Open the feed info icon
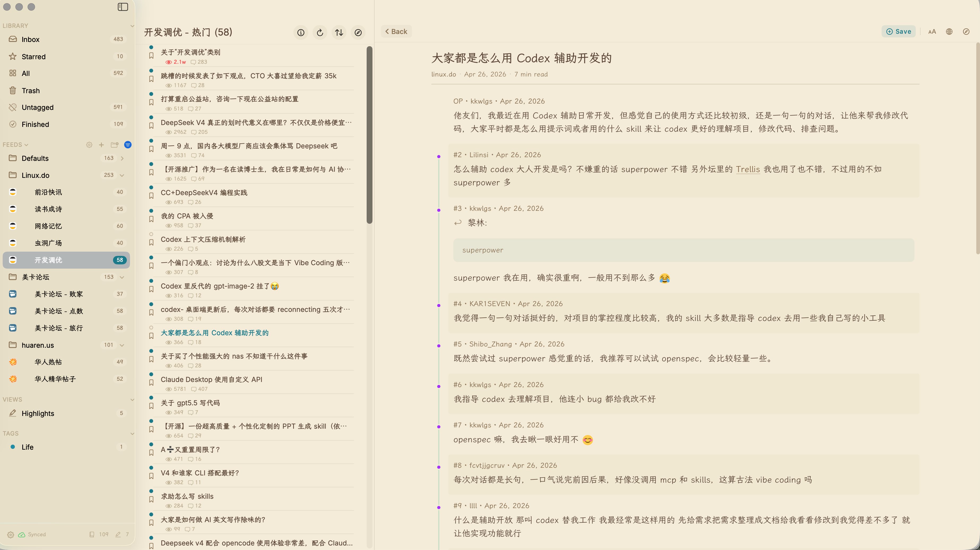This screenshot has height=550, width=980. (x=301, y=33)
